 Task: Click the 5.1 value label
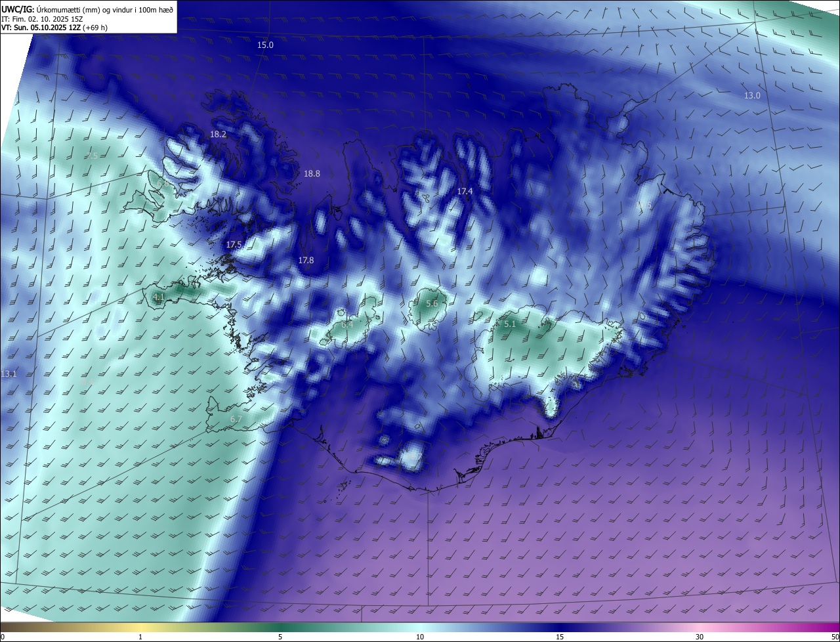(x=510, y=324)
